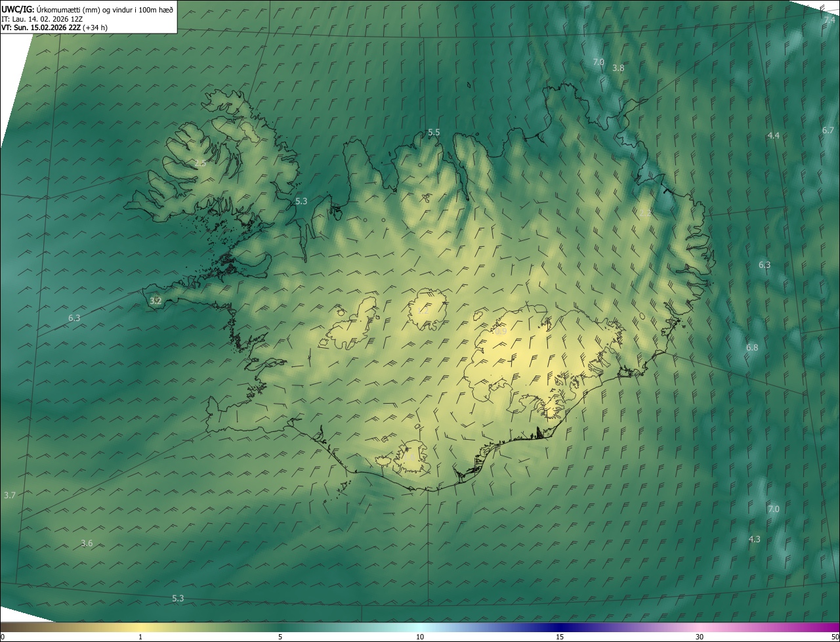Click the valid time "VT: Sun. 15.02.2026 22Z (+34 h)"

(54, 28)
